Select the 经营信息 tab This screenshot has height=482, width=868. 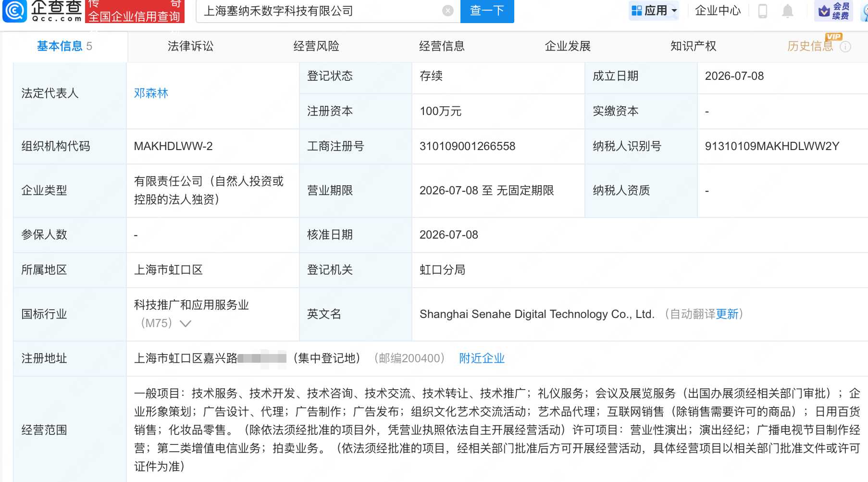[x=442, y=46]
